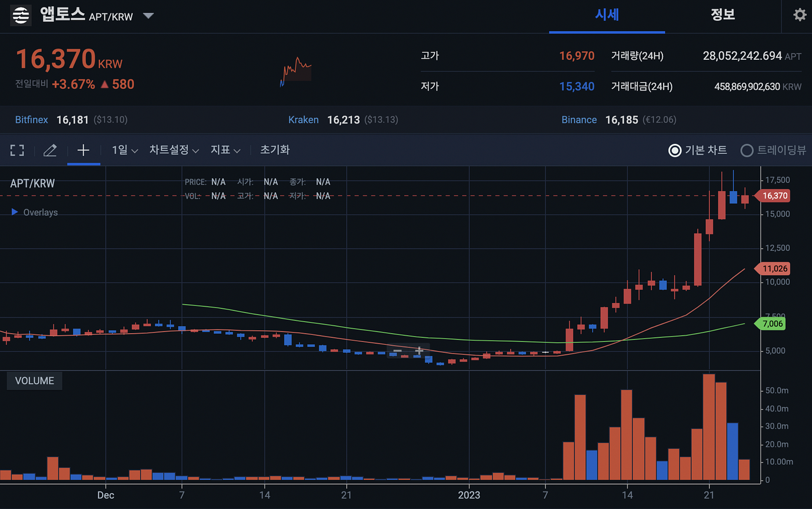The height and width of the screenshot is (509, 812).
Task: Click the plus zoom-in control on chart
Action: 419,351
